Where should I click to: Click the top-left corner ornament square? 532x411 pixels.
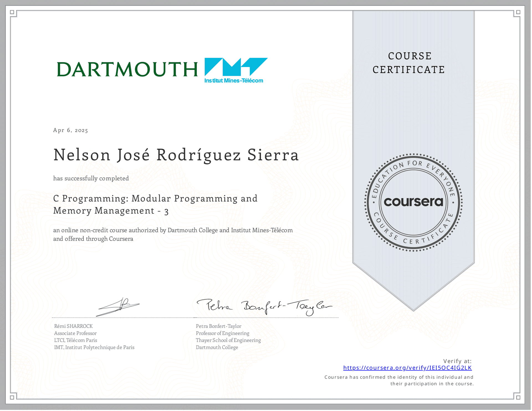12,12
